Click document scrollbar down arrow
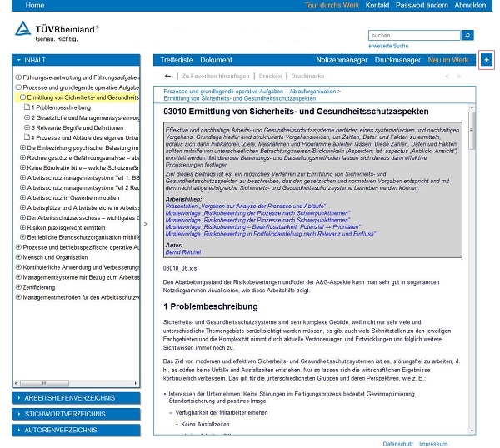This screenshot has height=448, width=500. 472,431
